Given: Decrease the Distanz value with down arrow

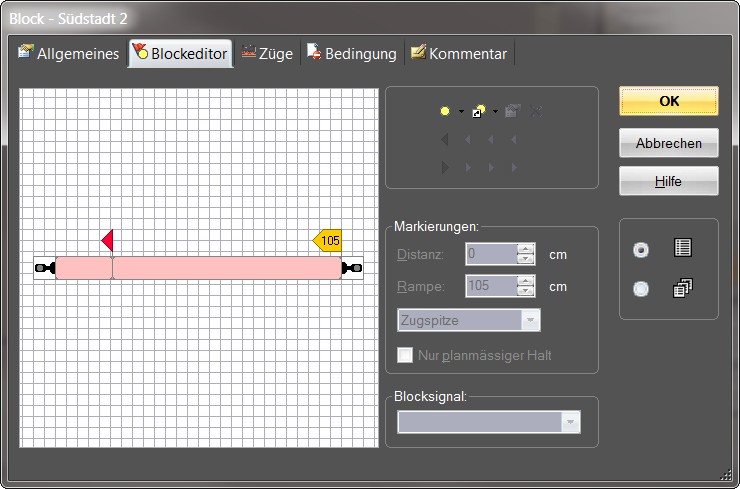Looking at the screenshot, I should tap(525, 260).
